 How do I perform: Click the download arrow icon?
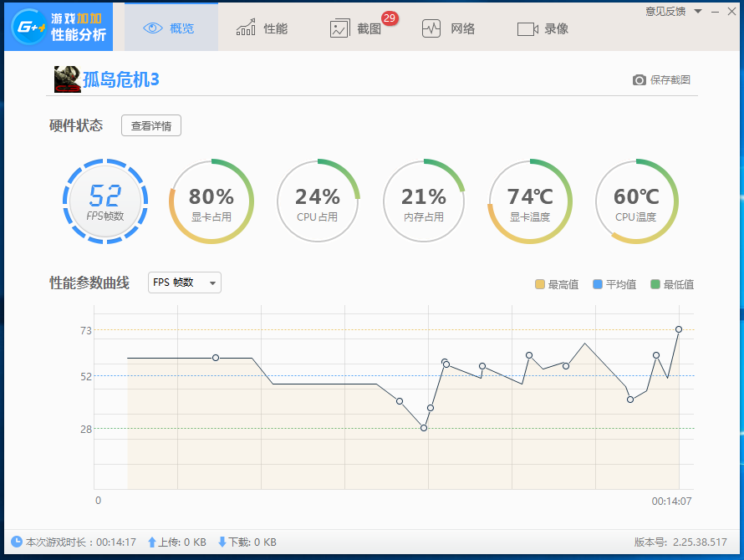point(222,542)
